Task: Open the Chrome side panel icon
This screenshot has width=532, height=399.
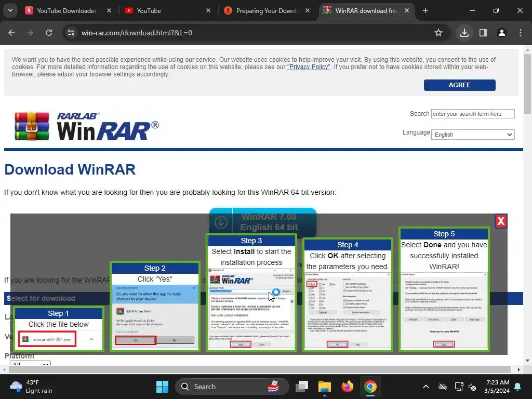Action: [483, 33]
